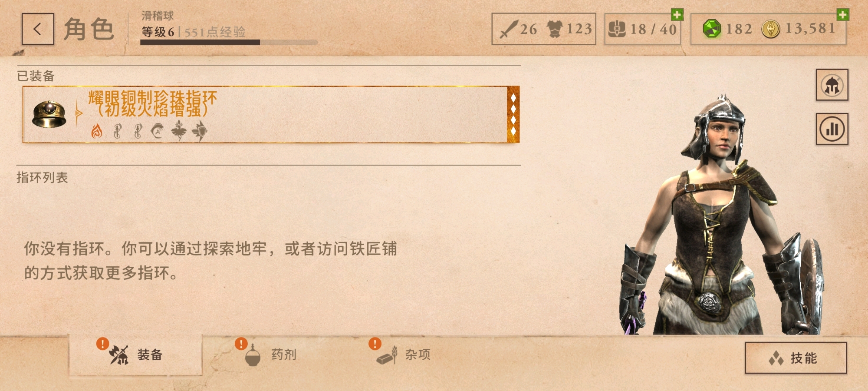Open the helmet character view icon

832,85
